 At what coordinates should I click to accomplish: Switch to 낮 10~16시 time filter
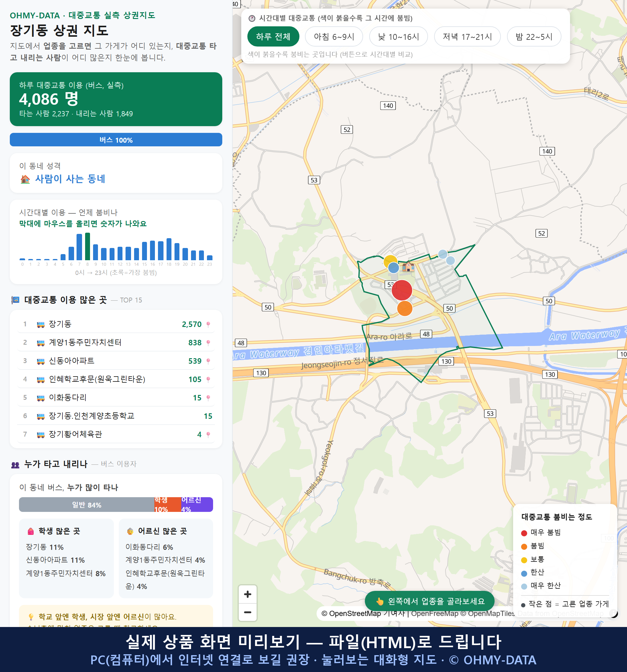point(398,36)
